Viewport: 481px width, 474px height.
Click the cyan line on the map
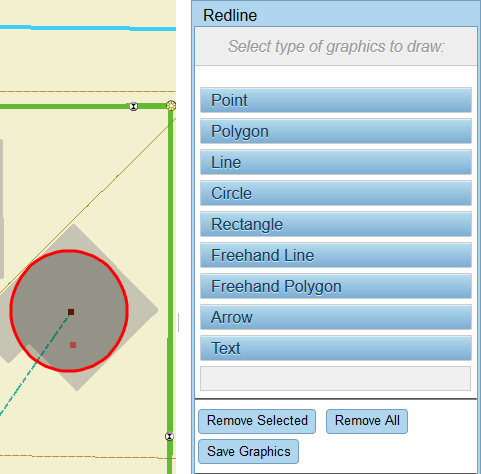[88, 28]
